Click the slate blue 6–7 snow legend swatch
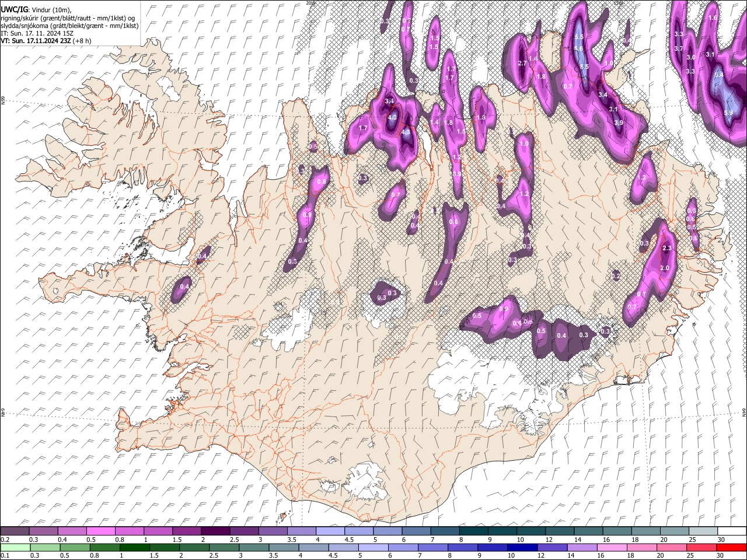The height and width of the screenshot is (560, 747). point(416,531)
